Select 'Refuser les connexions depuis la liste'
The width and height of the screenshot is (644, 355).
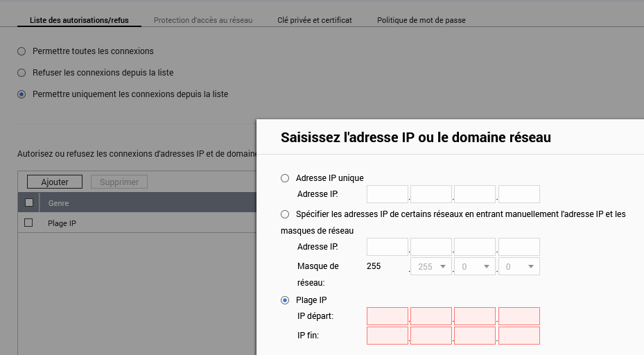point(21,73)
